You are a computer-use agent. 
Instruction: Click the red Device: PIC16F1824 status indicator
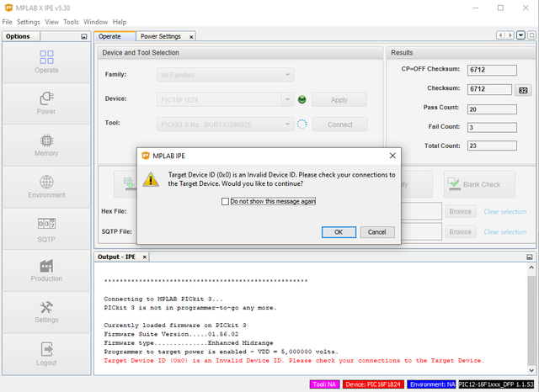pyautogui.click(x=373, y=384)
